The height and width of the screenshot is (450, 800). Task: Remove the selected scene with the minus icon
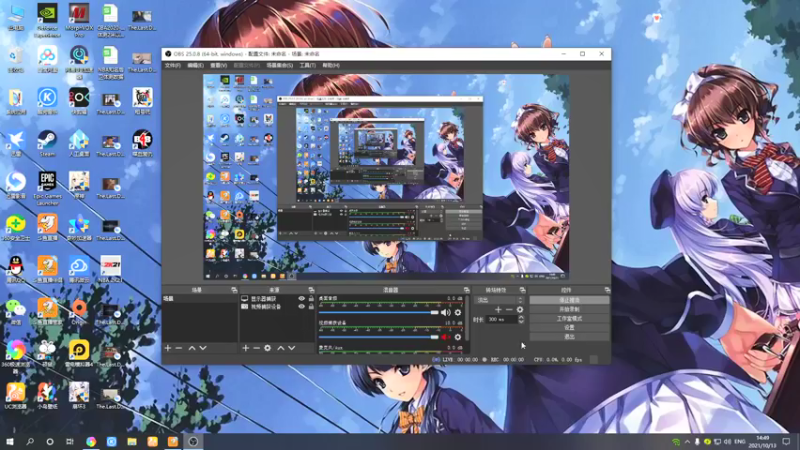[x=179, y=348]
